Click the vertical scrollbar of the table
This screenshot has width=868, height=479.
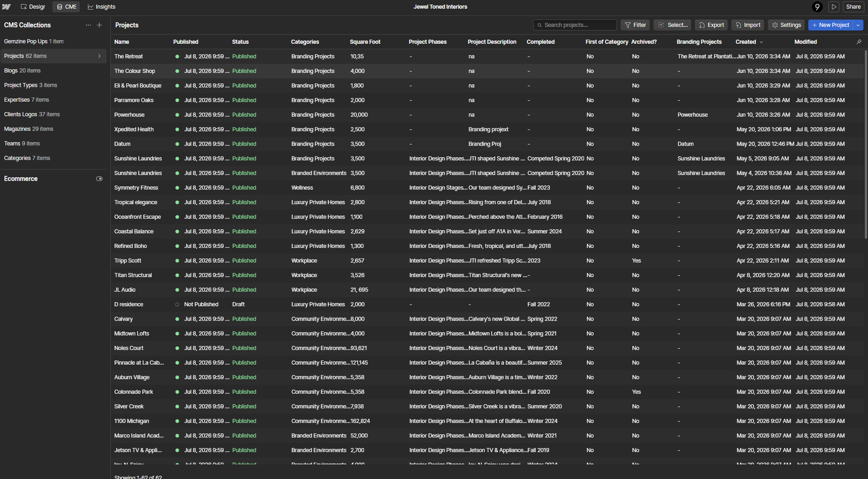coord(866,144)
